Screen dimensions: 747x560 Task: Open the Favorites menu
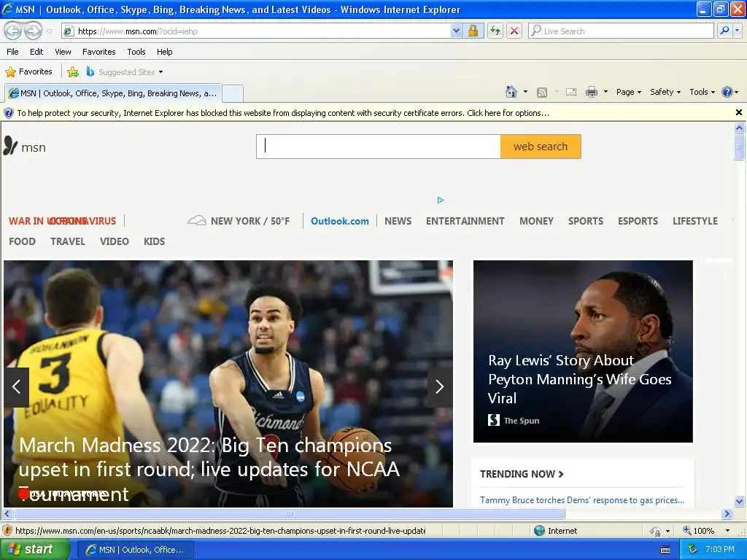click(98, 52)
